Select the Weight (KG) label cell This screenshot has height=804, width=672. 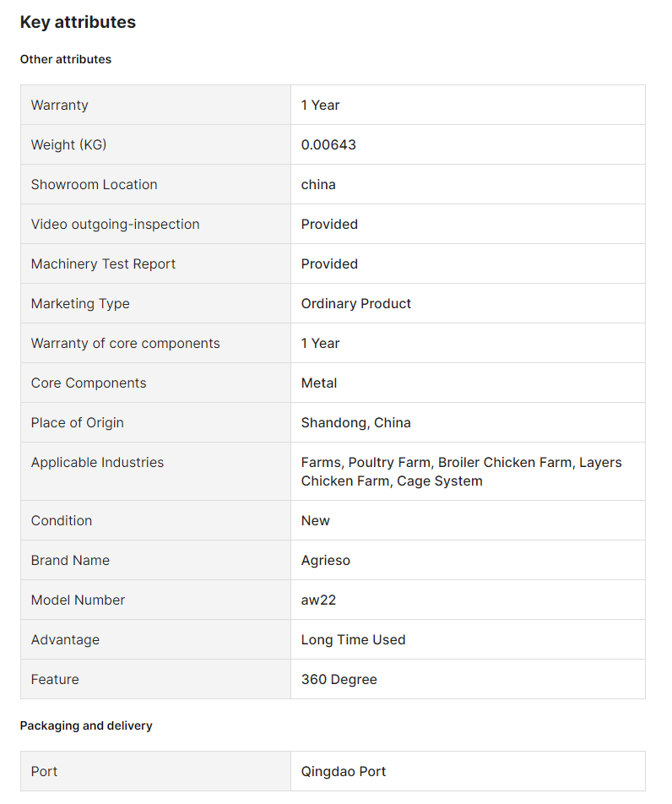155,144
